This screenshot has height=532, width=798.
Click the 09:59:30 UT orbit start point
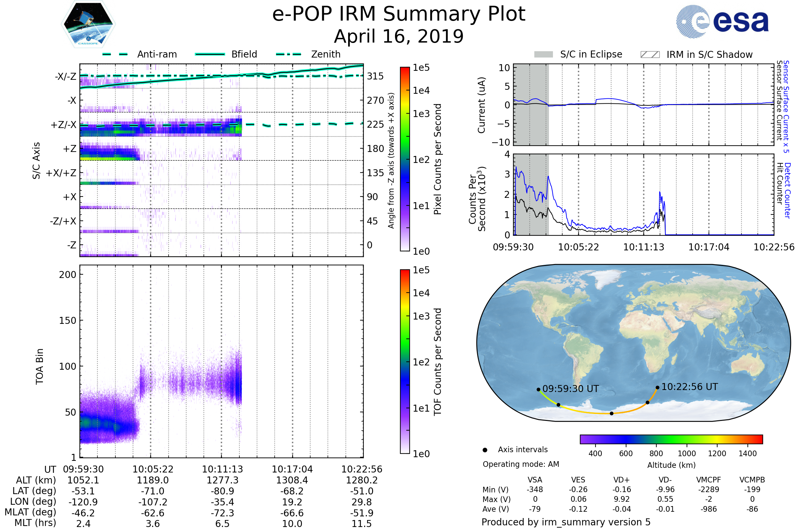538,389
